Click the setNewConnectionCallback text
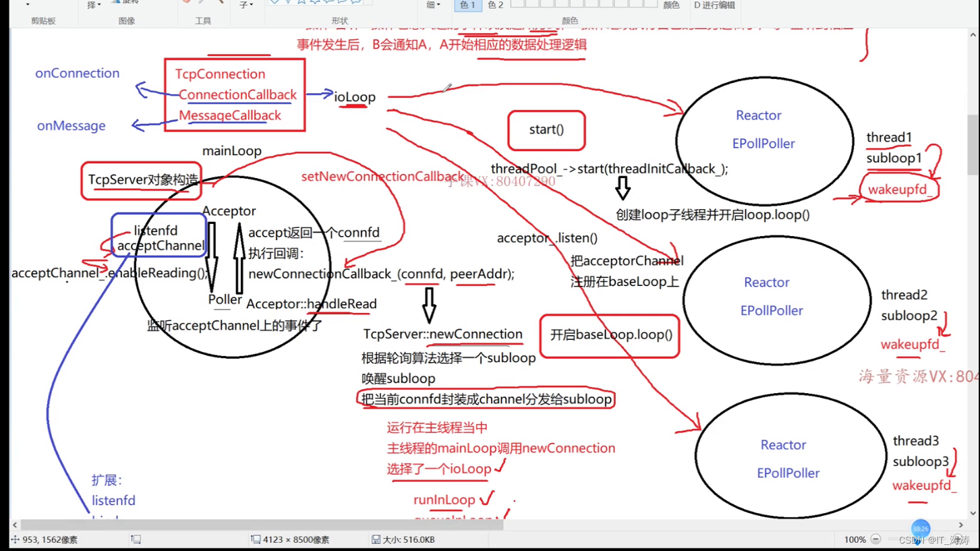The height and width of the screenshot is (551, 980). [x=382, y=177]
